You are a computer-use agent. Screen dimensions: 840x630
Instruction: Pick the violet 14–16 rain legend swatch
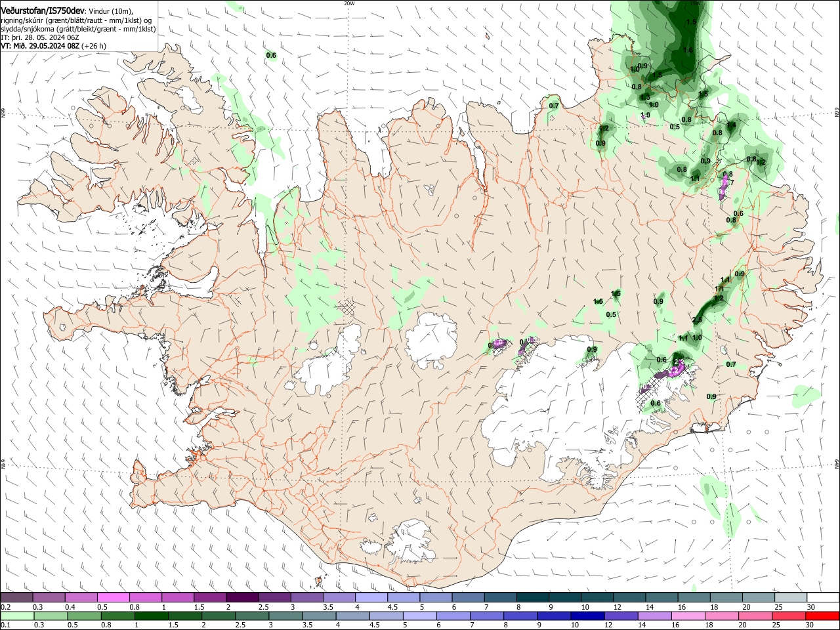click(654, 616)
